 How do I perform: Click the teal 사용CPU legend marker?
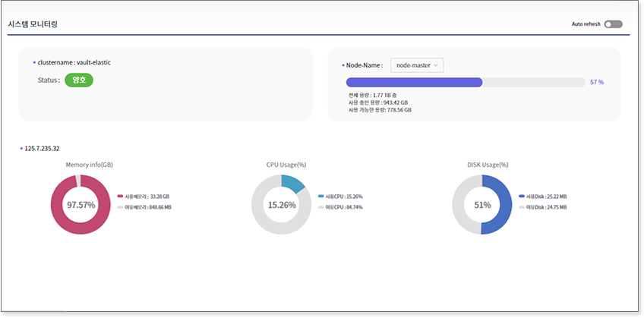[321, 196]
